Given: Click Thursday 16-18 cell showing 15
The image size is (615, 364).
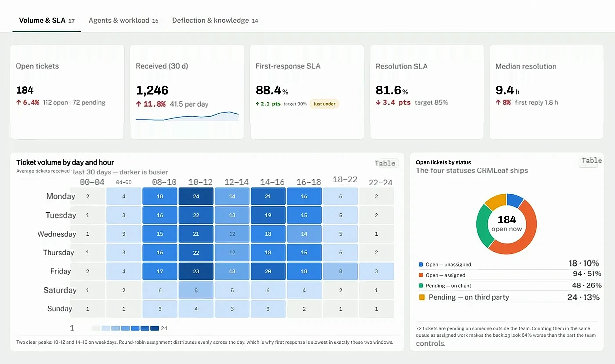Looking at the screenshot, I should pyautogui.click(x=304, y=252).
